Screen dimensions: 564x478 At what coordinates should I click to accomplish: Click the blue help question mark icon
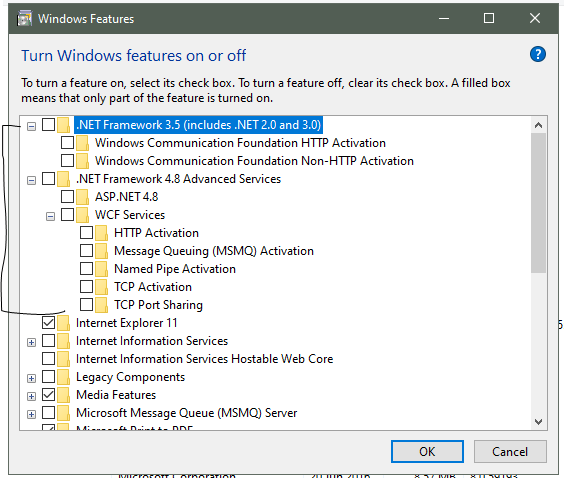point(538,55)
